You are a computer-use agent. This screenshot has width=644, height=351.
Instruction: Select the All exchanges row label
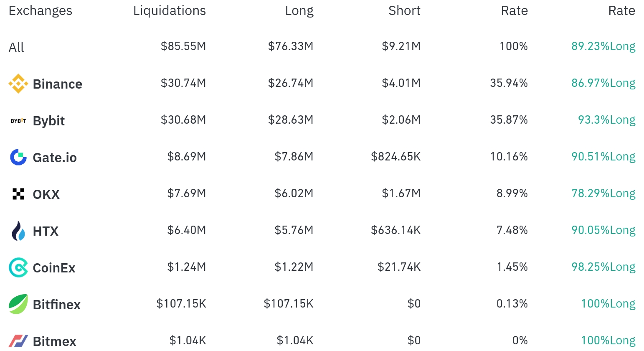click(x=16, y=47)
